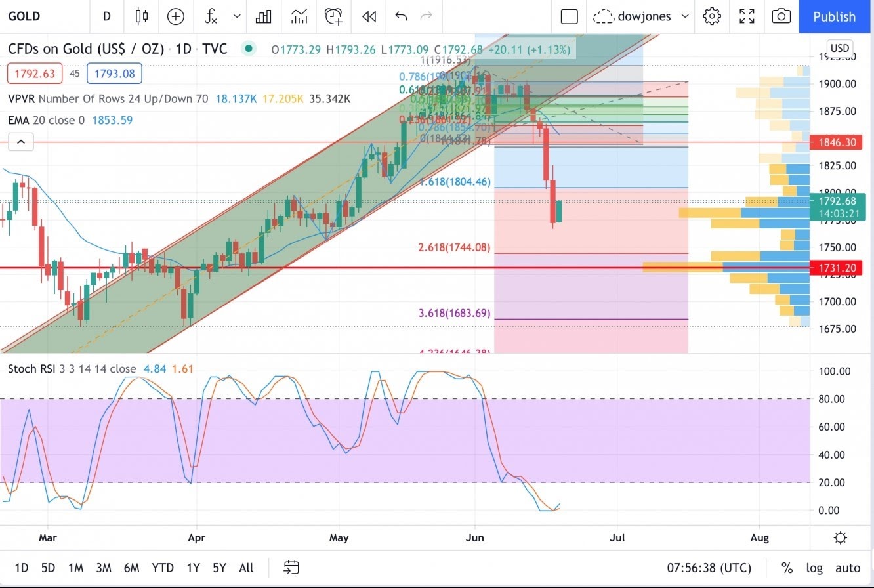Click the CFDs on Gold chart title

[x=118, y=49]
